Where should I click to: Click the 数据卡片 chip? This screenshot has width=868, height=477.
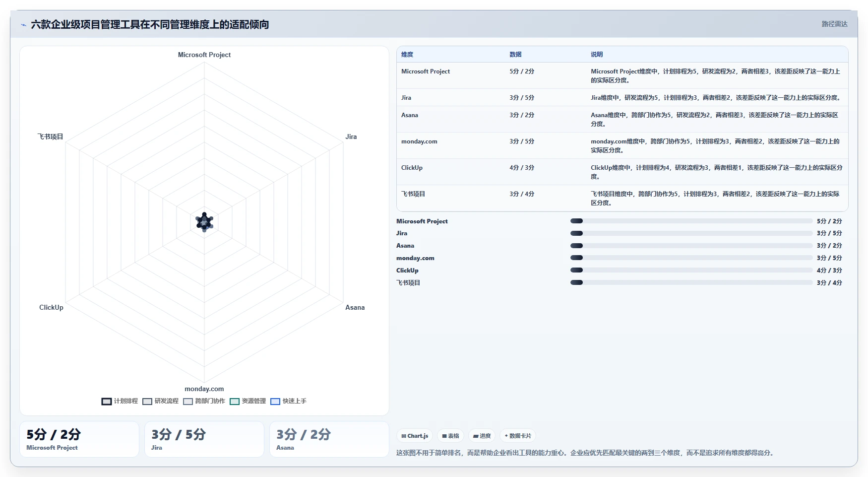[518, 436]
